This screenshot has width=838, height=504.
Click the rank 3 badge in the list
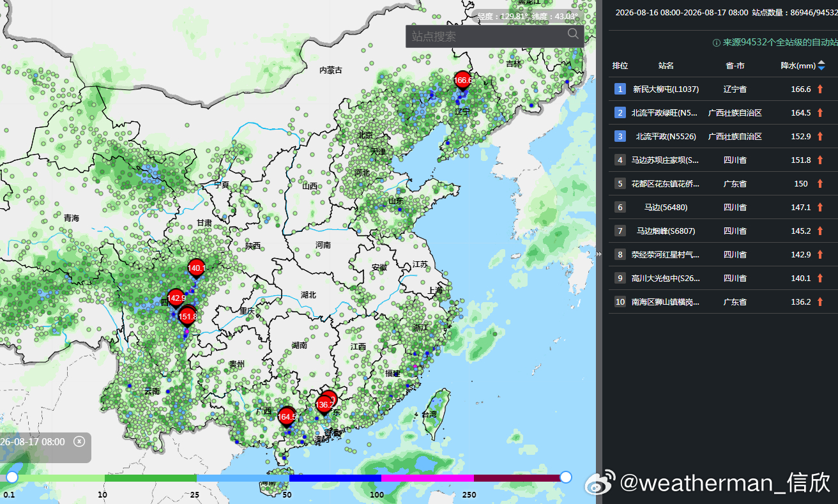pyautogui.click(x=620, y=137)
